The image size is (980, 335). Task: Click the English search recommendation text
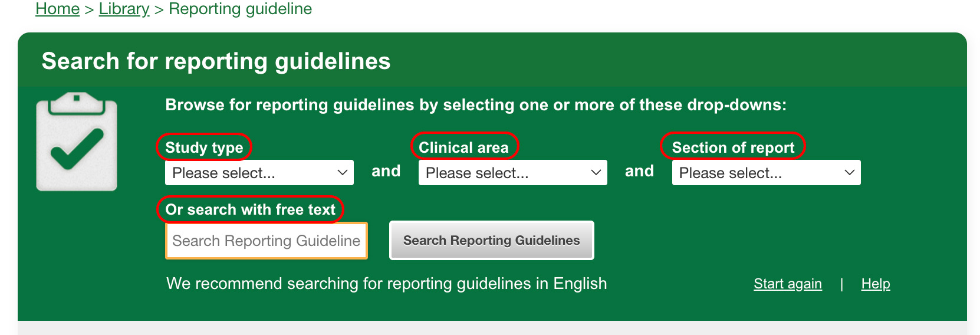(386, 284)
